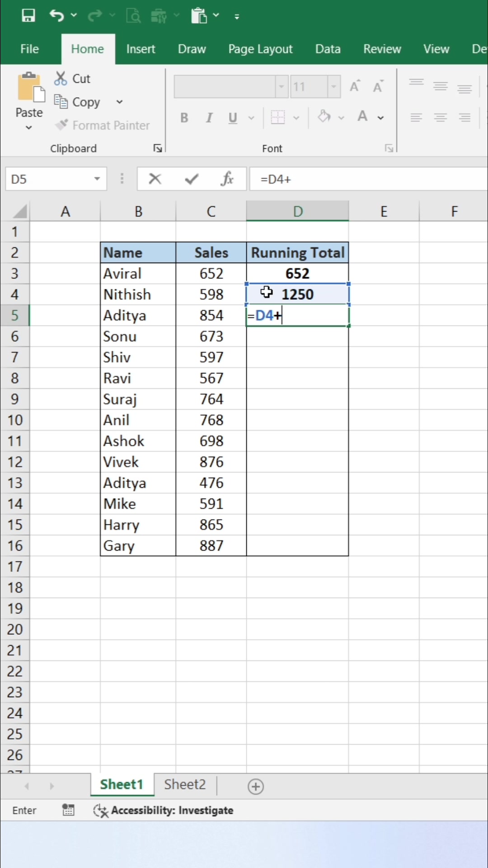Click Increase Font Size icon
The width and height of the screenshot is (488, 868).
355,86
